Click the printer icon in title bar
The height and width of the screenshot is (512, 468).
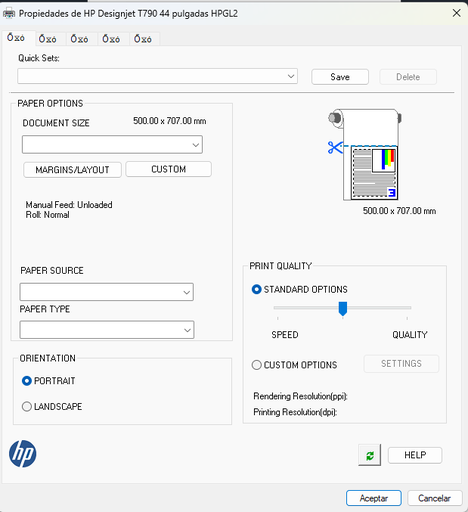(x=9, y=14)
